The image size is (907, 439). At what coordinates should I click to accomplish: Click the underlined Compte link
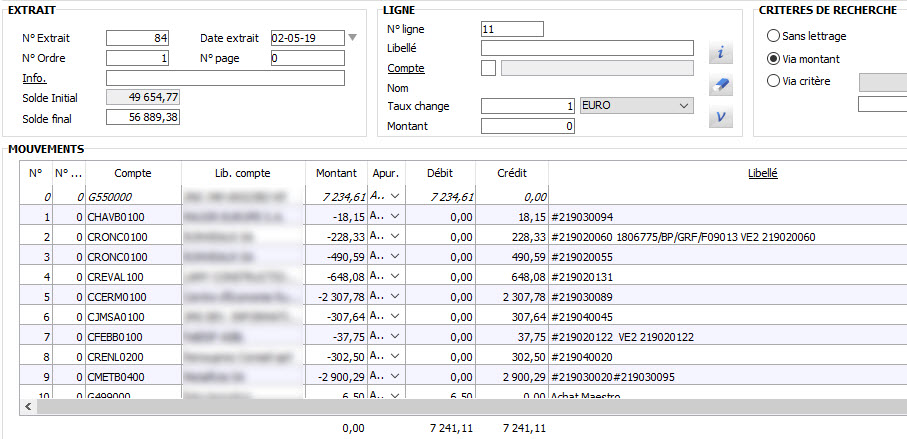[405, 68]
